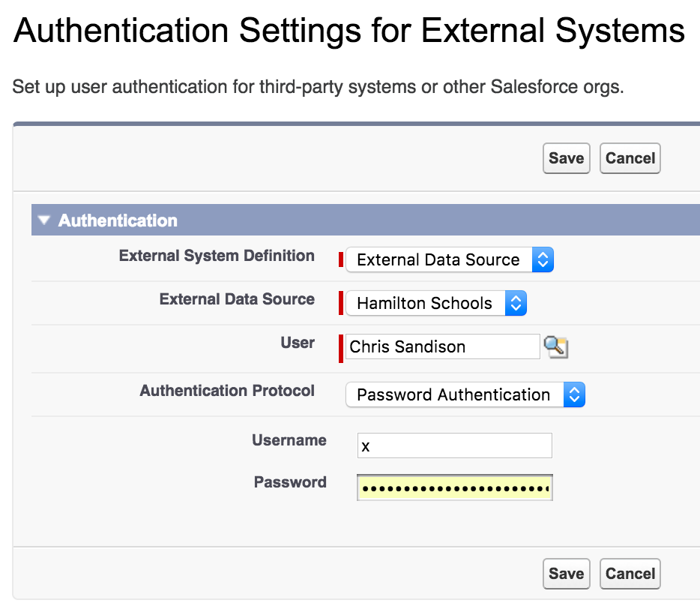Click the bottom Save button
700x603 pixels.
[x=566, y=574]
